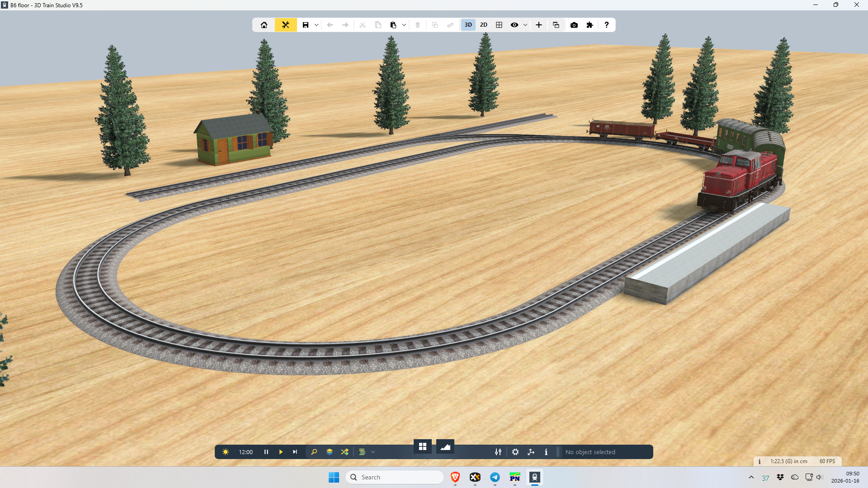Open the magnifier search tool
Screen dimensions: 868x488
click(x=314, y=452)
